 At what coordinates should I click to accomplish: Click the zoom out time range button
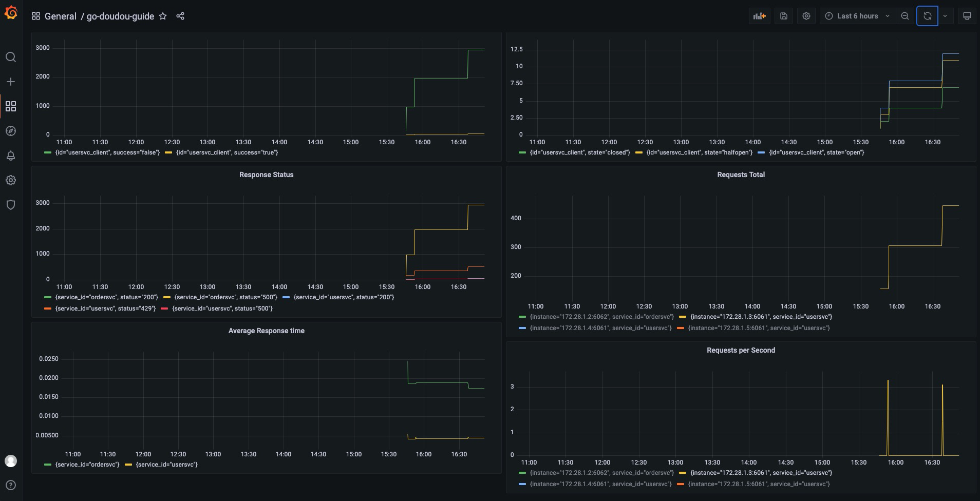click(905, 16)
